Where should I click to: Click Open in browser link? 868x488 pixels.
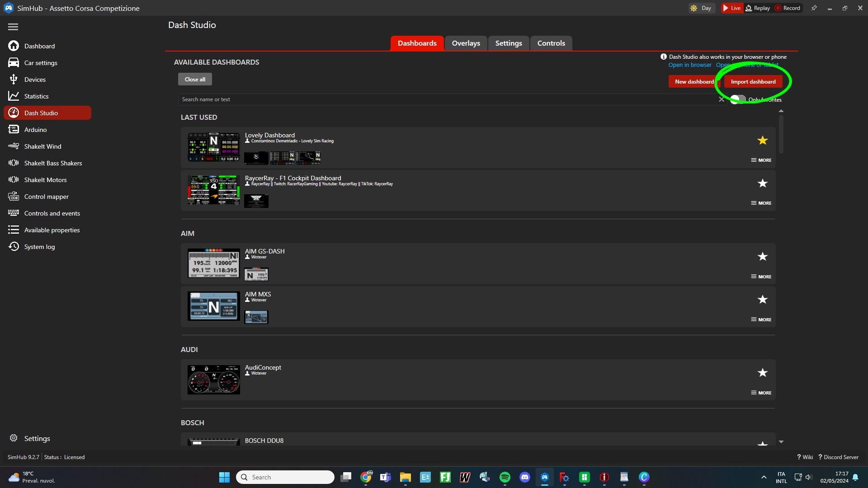[689, 65]
